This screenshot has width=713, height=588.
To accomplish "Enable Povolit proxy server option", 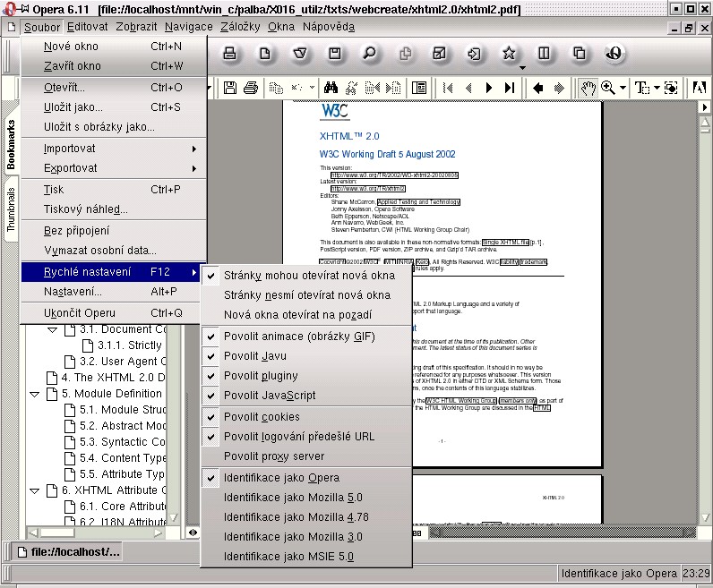I will click(x=306, y=456).
